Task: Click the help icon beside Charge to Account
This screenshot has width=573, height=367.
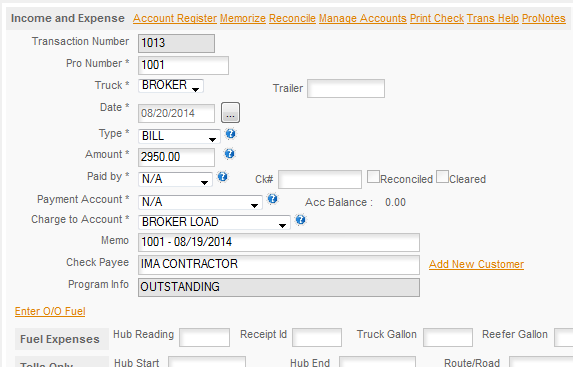Action: [300, 220]
